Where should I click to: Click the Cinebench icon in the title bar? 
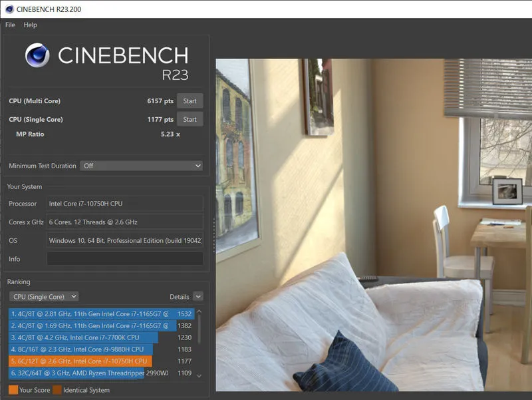click(8, 9)
